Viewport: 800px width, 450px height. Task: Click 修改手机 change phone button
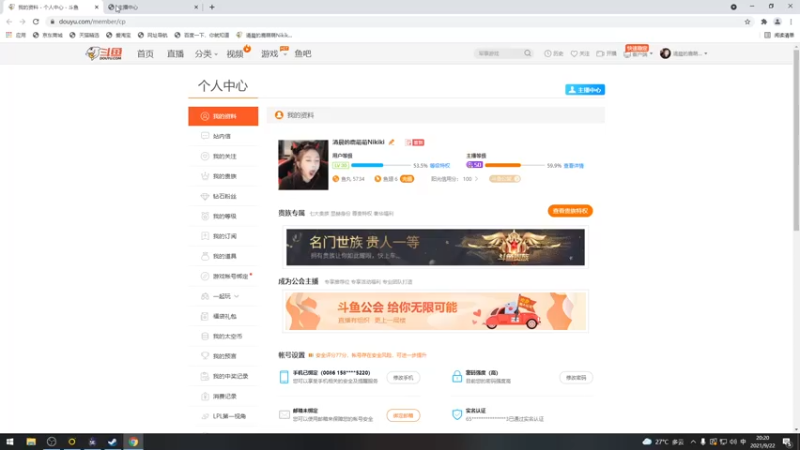point(403,378)
